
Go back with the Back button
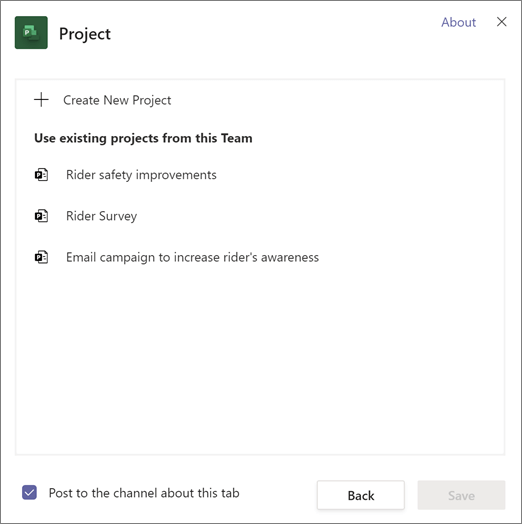tap(361, 495)
